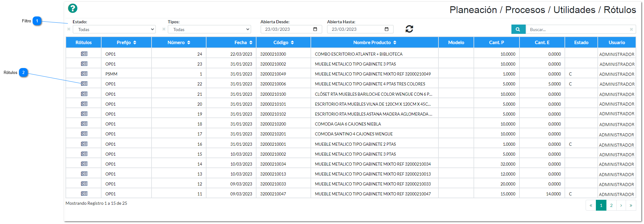Sort table by Nombre Producto column
Screen dimensions: 644x224
click(x=375, y=42)
